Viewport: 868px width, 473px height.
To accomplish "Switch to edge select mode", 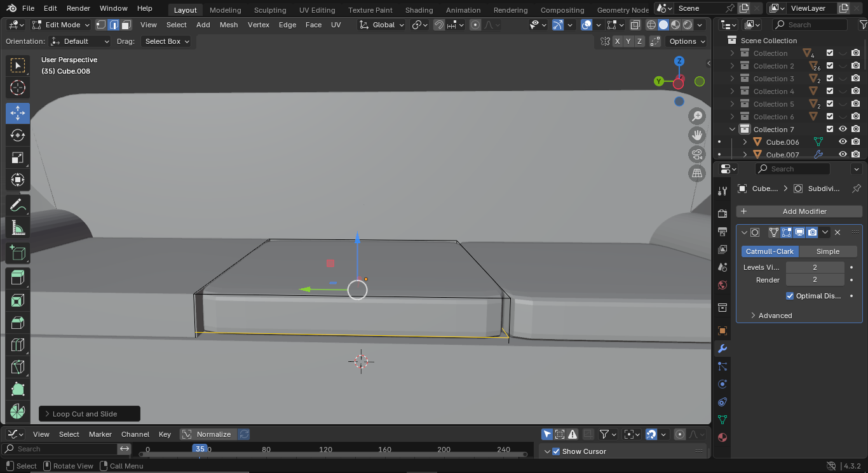I will (114, 25).
